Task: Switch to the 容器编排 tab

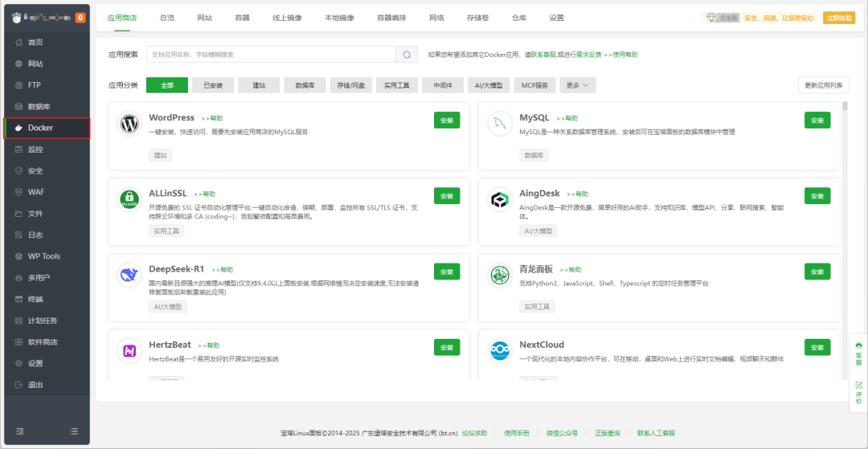Action: pyautogui.click(x=391, y=18)
